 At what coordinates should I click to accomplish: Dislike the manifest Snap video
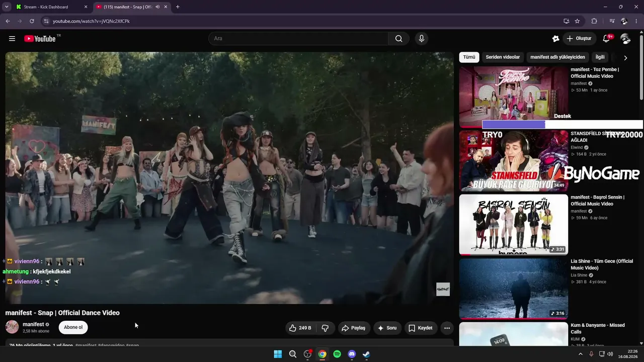(325, 328)
